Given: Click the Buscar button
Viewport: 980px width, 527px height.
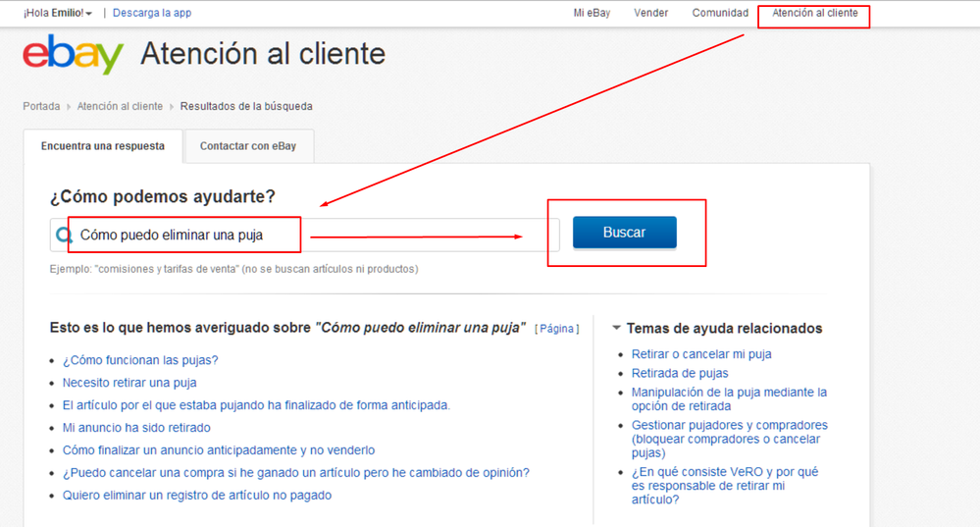Looking at the screenshot, I should pyautogui.click(x=624, y=232).
